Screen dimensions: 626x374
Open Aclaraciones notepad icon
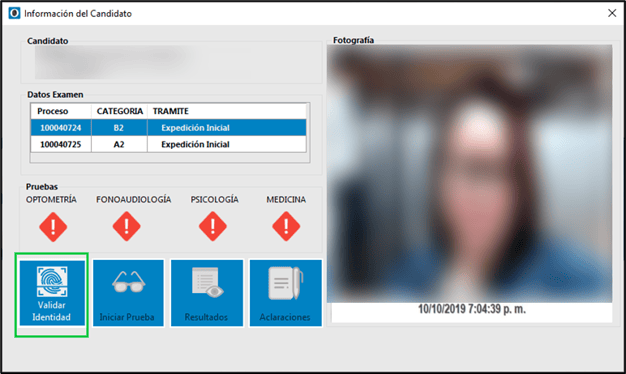click(x=285, y=293)
